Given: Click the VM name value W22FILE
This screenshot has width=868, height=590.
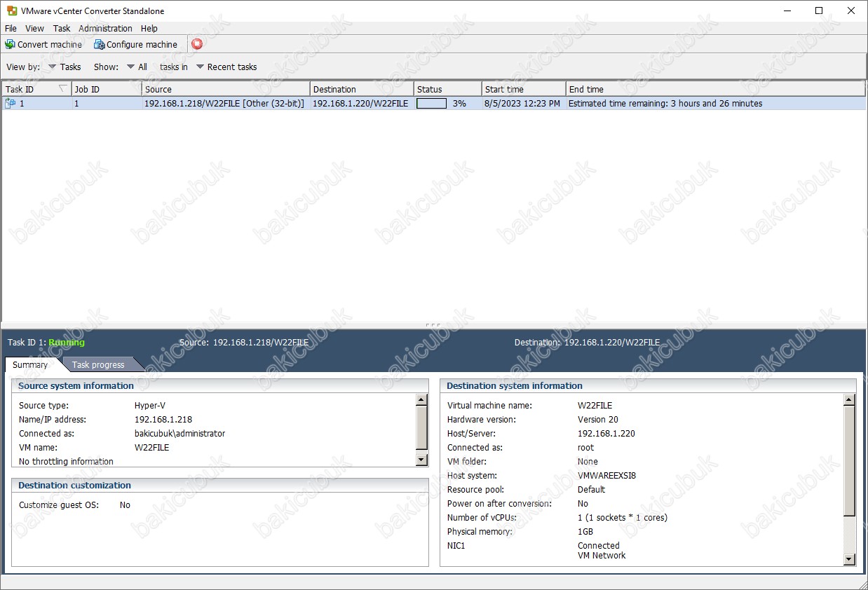Looking at the screenshot, I should (x=152, y=448).
